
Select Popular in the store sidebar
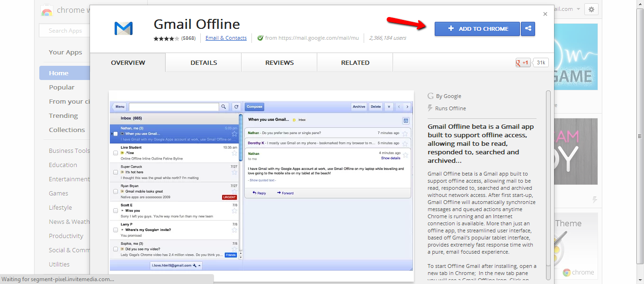(x=62, y=87)
